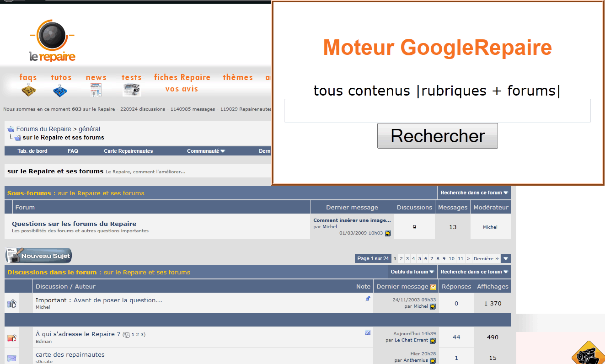Viewport: 605px width, 364px height.
Task: Sort by Discussion column header
Action: pos(52,286)
